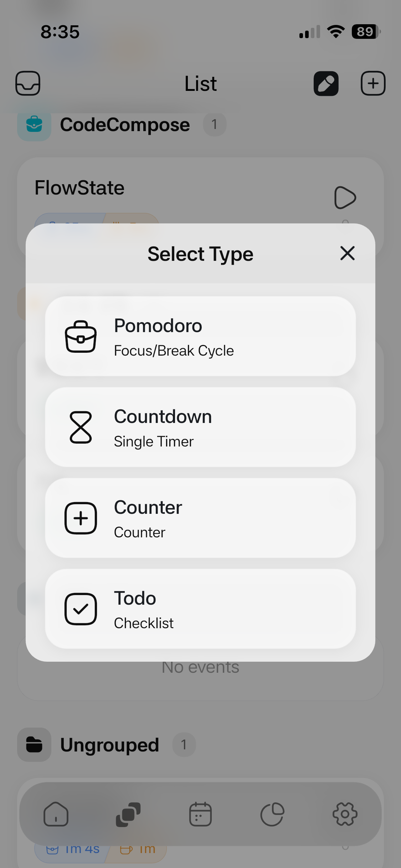This screenshot has width=401, height=868.
Task: Switch to the Home tab in bottom navigation
Action: tap(56, 813)
